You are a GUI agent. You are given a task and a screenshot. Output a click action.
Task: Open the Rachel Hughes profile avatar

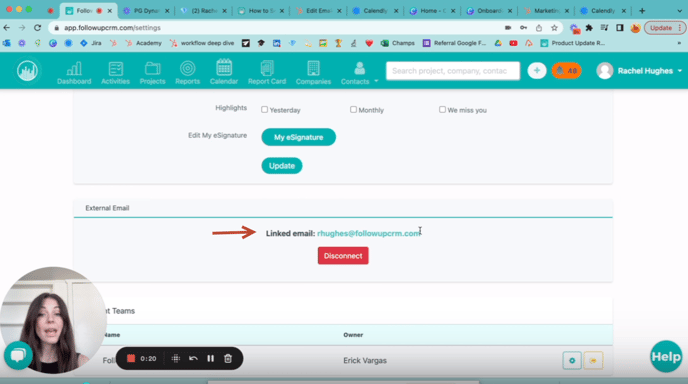pyautogui.click(x=604, y=71)
